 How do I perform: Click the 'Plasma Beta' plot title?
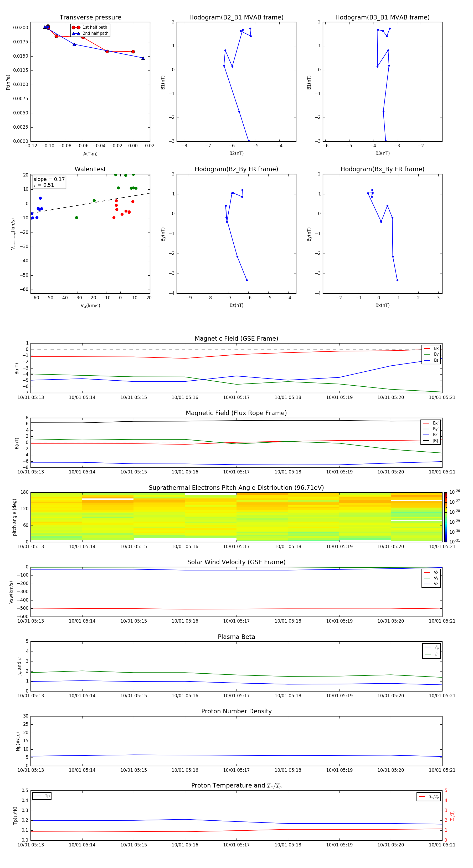pyautogui.click(x=236, y=637)
